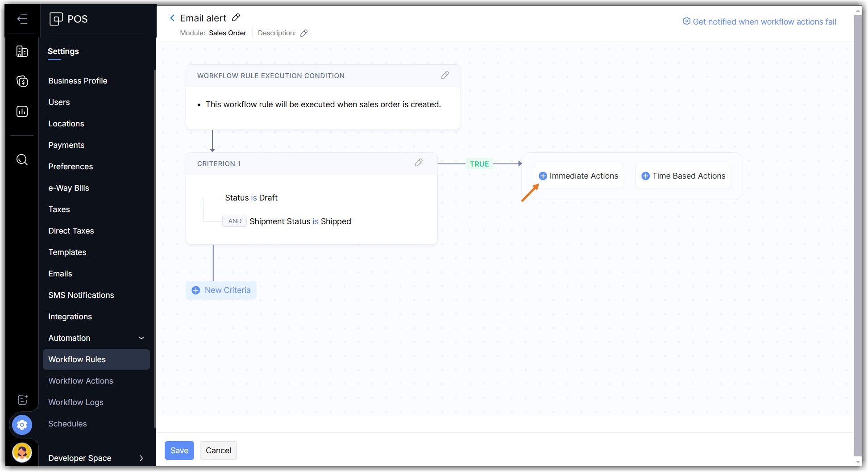Open the search icon in left rail
Screen dimensions: 868x472
click(22, 159)
